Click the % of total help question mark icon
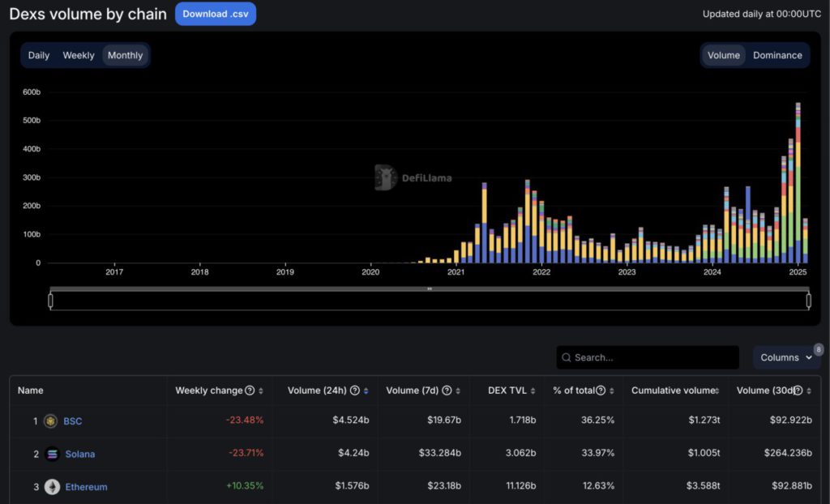Viewport: 830px width, 504px height. coord(600,390)
